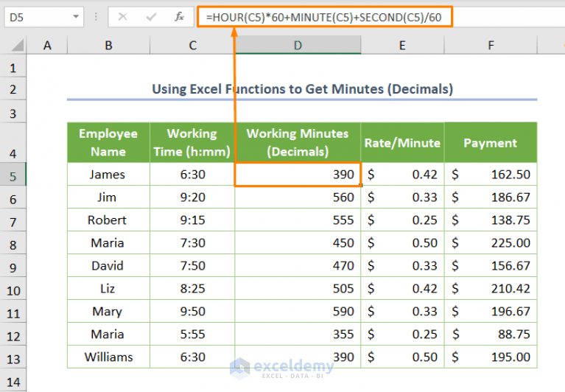Click the 'Payment' header cell
565x392 pixels.
[491, 142]
